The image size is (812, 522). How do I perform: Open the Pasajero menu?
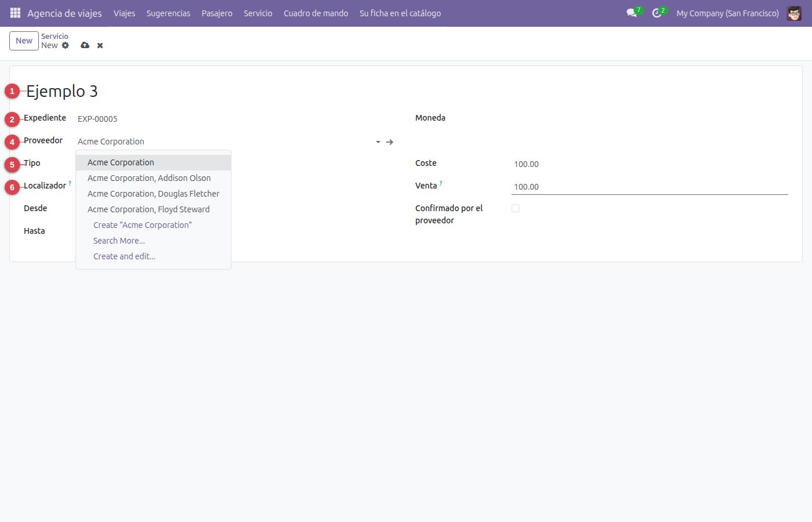tap(217, 13)
